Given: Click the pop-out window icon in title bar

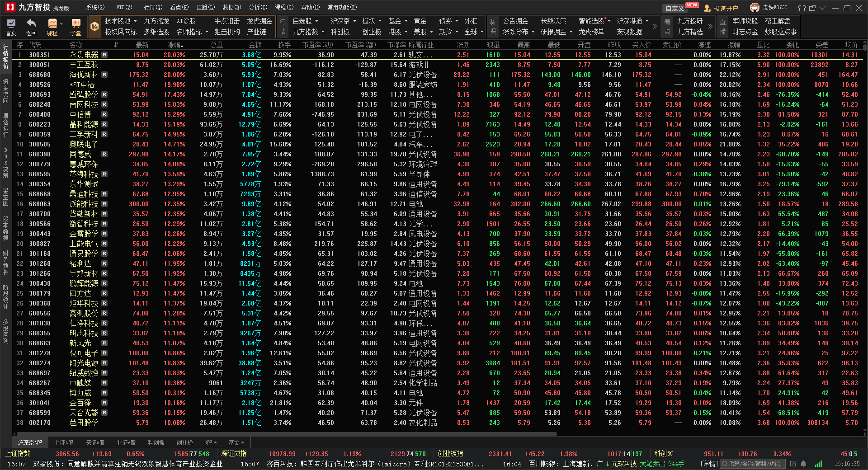Looking at the screenshot, I should point(812,8).
